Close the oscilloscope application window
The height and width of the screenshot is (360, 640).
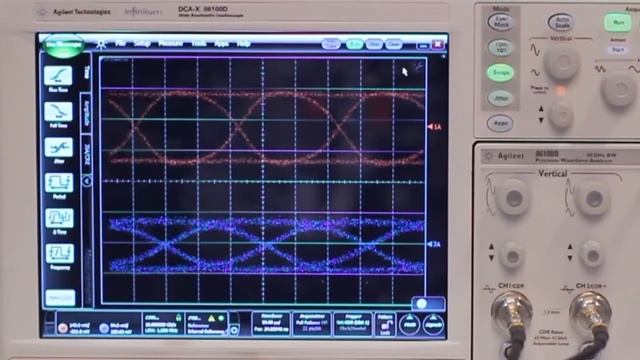[438, 44]
